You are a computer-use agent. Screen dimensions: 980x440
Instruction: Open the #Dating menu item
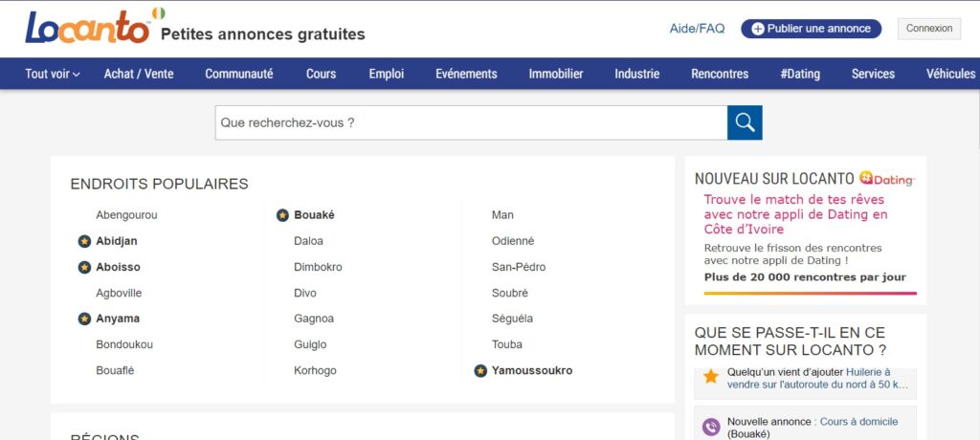tap(800, 74)
